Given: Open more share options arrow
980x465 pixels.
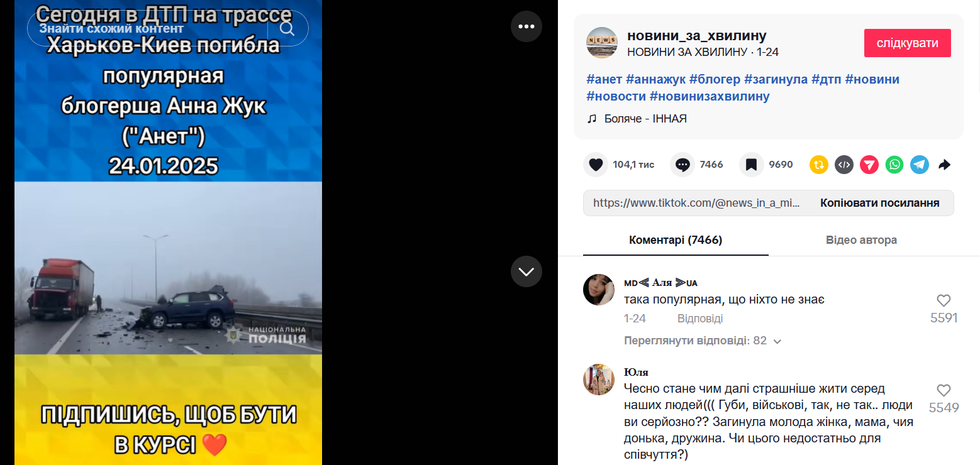Looking at the screenshot, I should coord(944,165).
